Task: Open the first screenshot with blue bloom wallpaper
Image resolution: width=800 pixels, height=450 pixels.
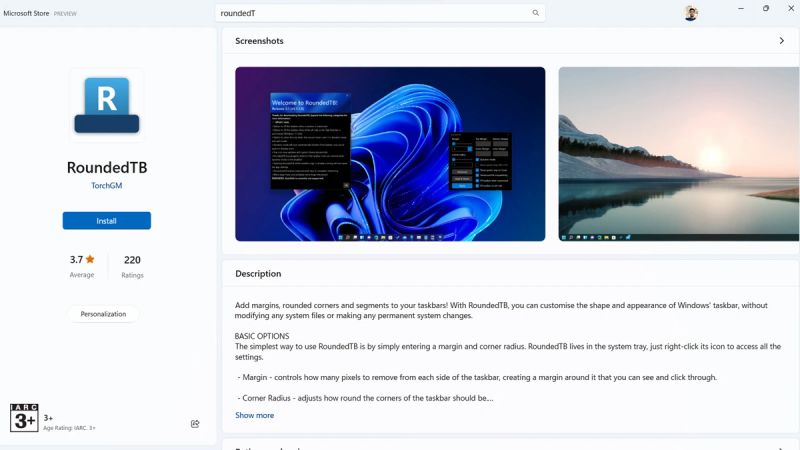Action: 390,154
